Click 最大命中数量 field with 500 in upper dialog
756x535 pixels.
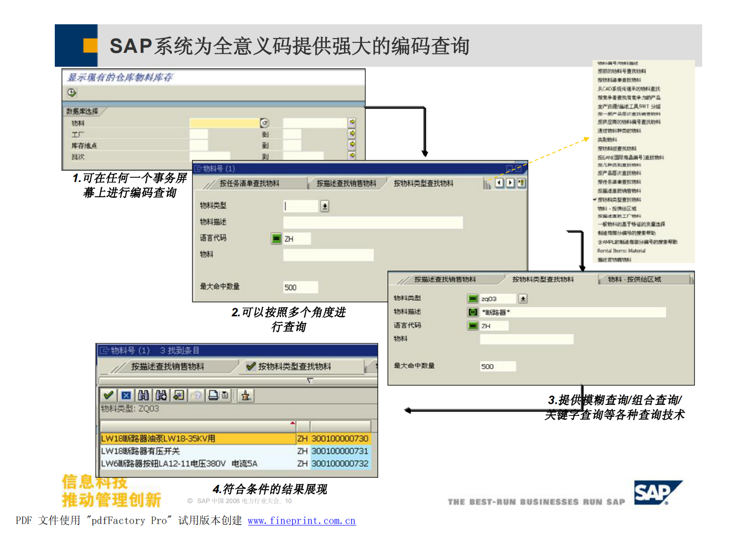click(301, 287)
